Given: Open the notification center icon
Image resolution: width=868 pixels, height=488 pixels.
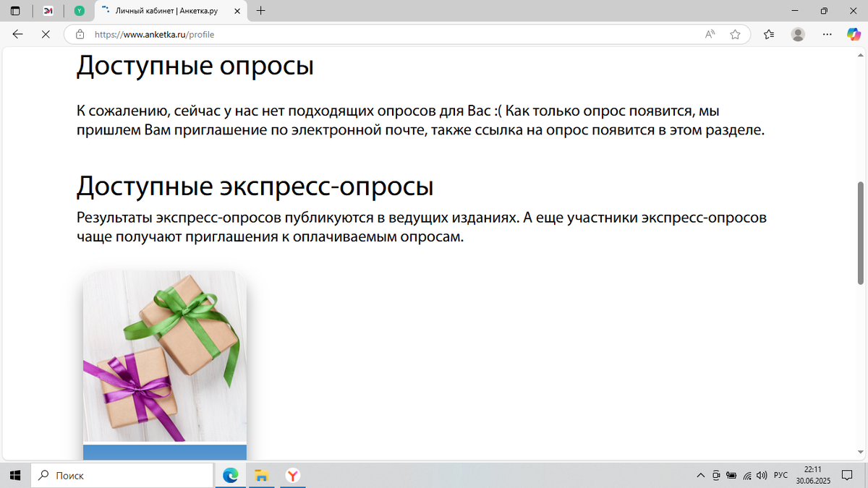Looking at the screenshot, I should [848, 475].
